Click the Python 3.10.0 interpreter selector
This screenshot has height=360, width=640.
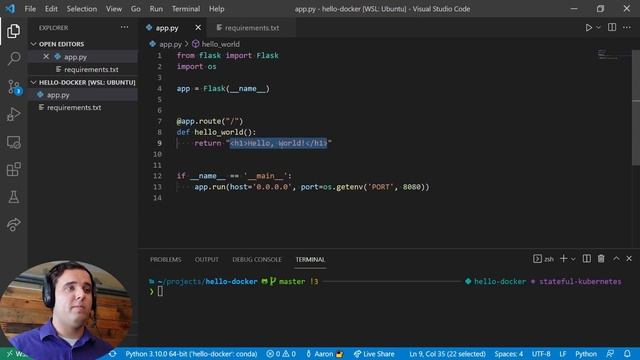pyautogui.click(x=191, y=354)
